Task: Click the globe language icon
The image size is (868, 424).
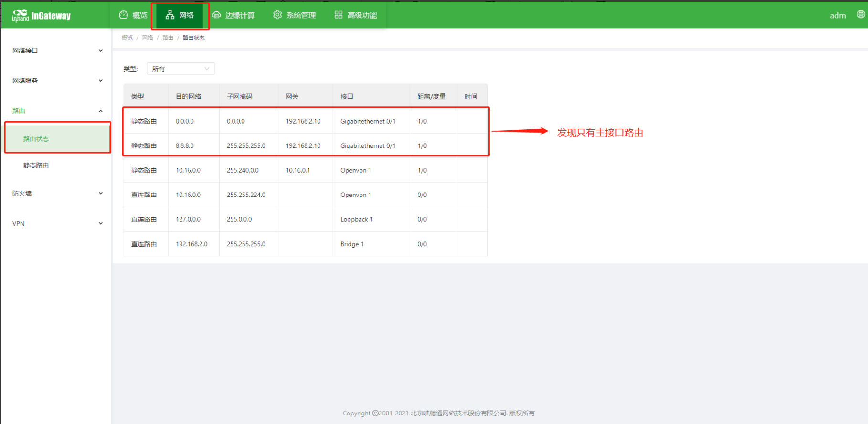Action: click(860, 15)
